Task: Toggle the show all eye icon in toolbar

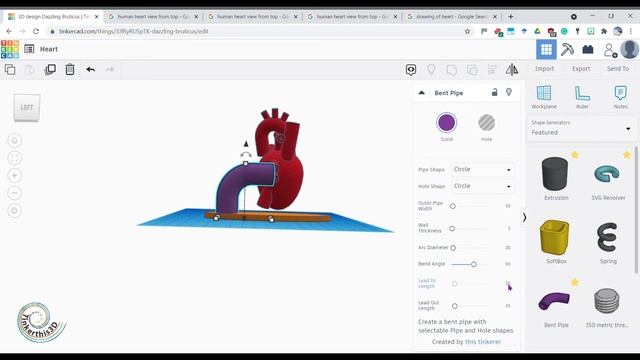Action: [x=411, y=70]
